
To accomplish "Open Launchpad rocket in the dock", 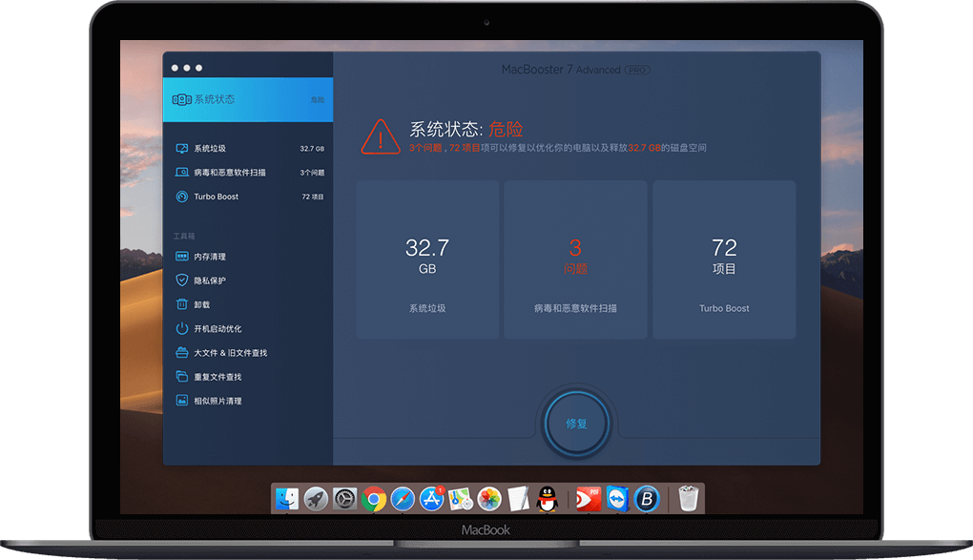I will pos(316,499).
